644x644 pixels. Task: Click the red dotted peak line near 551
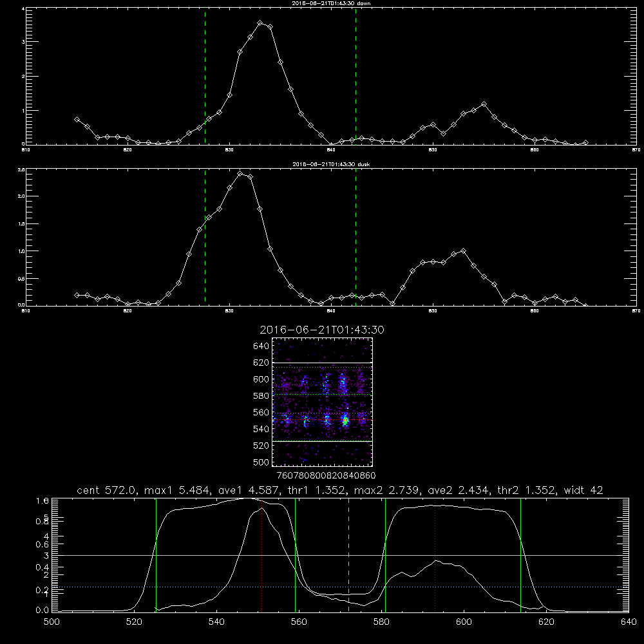[261, 555]
